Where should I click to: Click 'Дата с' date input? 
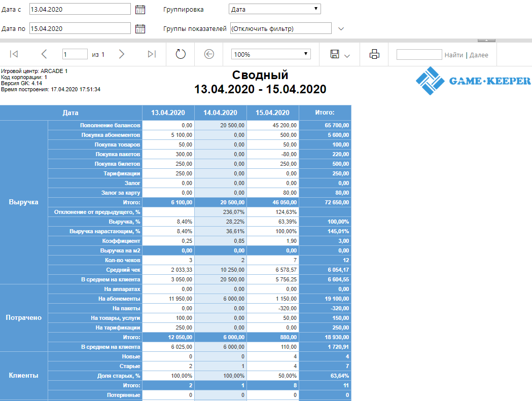tap(80, 9)
